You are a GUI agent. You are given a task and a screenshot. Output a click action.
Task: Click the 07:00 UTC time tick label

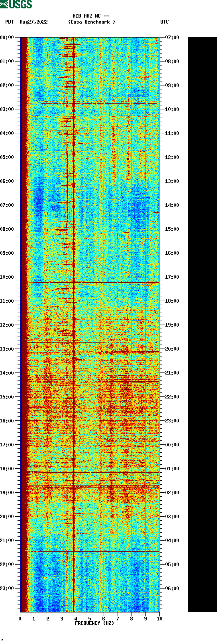172,38
